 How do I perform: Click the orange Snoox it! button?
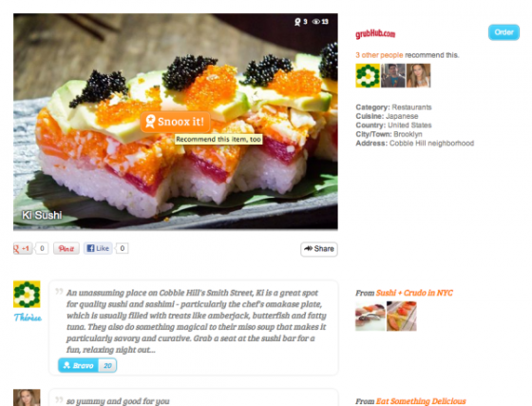click(x=176, y=122)
